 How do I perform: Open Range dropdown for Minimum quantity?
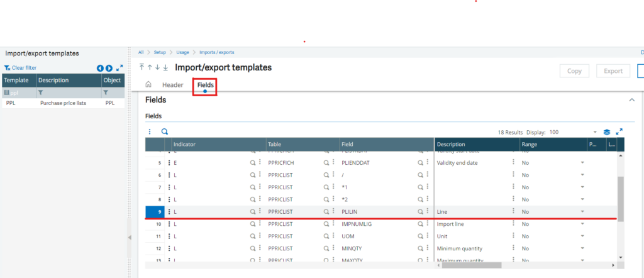pyautogui.click(x=582, y=248)
